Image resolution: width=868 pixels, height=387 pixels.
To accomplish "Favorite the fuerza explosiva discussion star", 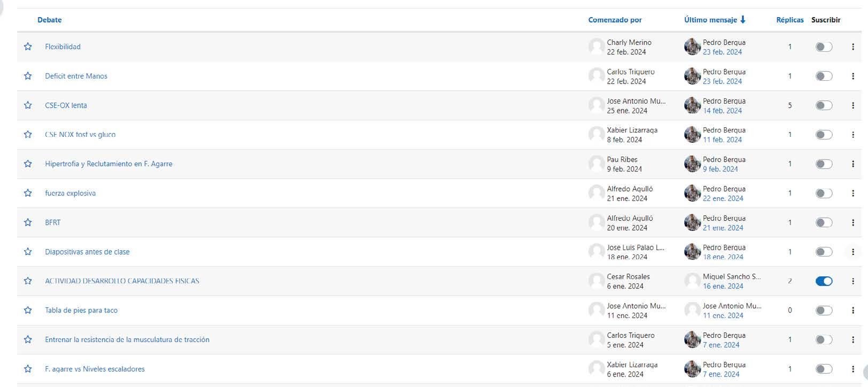I will coord(28,193).
